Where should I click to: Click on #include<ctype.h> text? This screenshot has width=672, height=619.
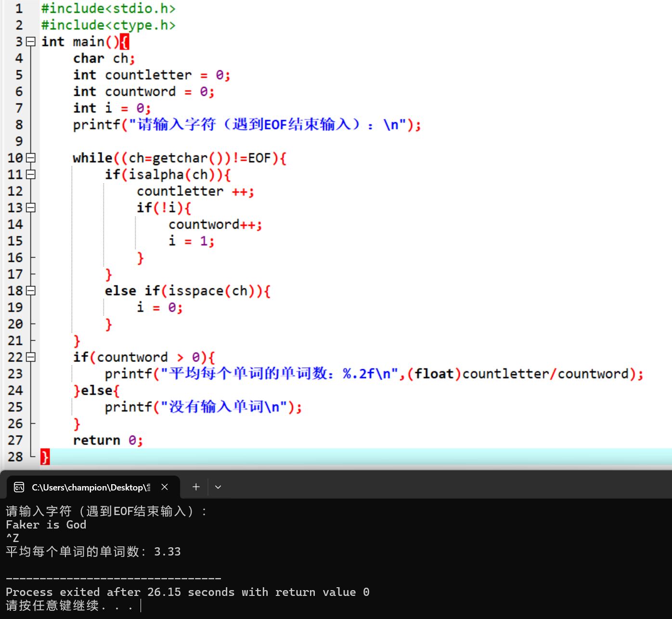(108, 25)
